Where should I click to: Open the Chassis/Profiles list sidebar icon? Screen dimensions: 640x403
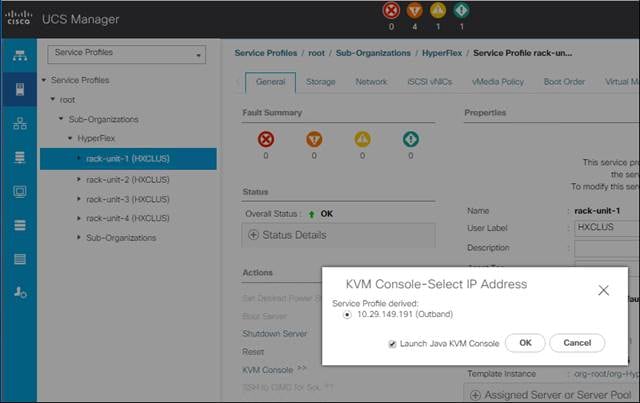20,259
